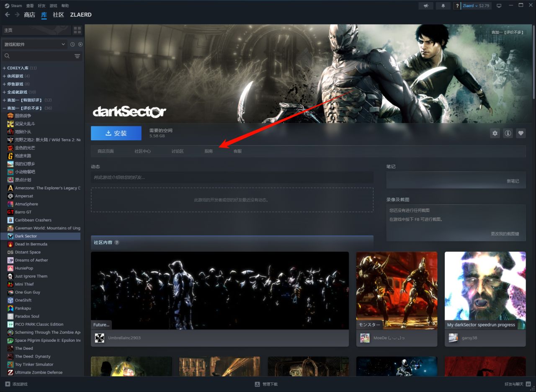Screen dimensions: 536x392
Task: Click the 更改我的截图键 link
Action: (x=505, y=234)
